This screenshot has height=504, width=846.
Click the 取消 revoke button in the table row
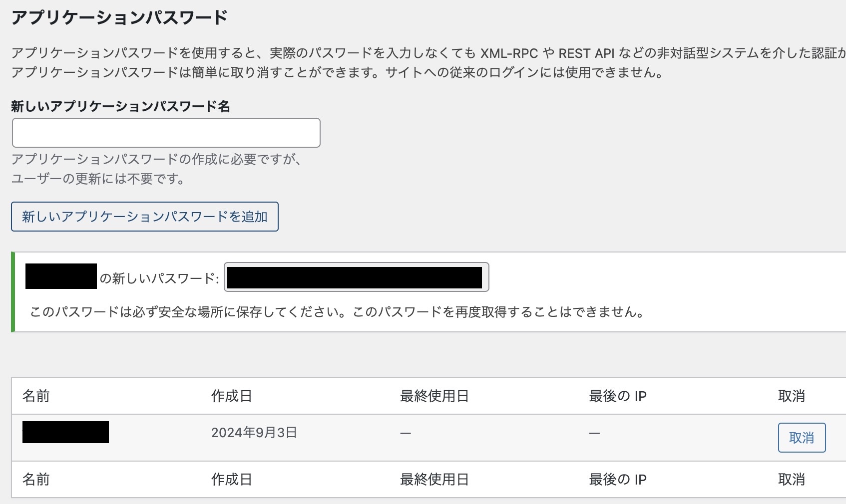pyautogui.click(x=801, y=438)
